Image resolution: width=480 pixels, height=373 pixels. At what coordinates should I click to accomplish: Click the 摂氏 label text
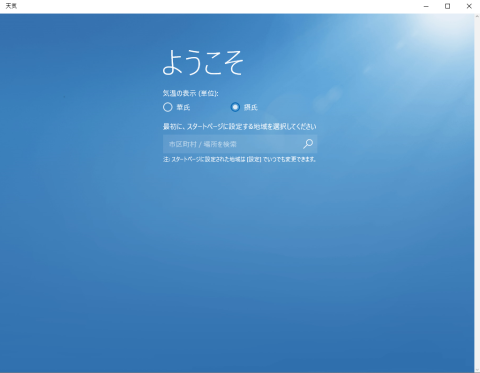point(251,107)
